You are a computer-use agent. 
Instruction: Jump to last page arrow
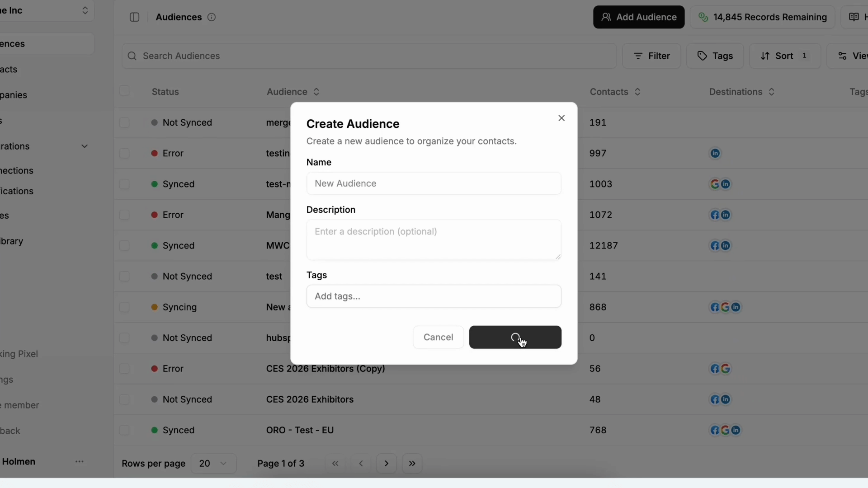(412, 464)
